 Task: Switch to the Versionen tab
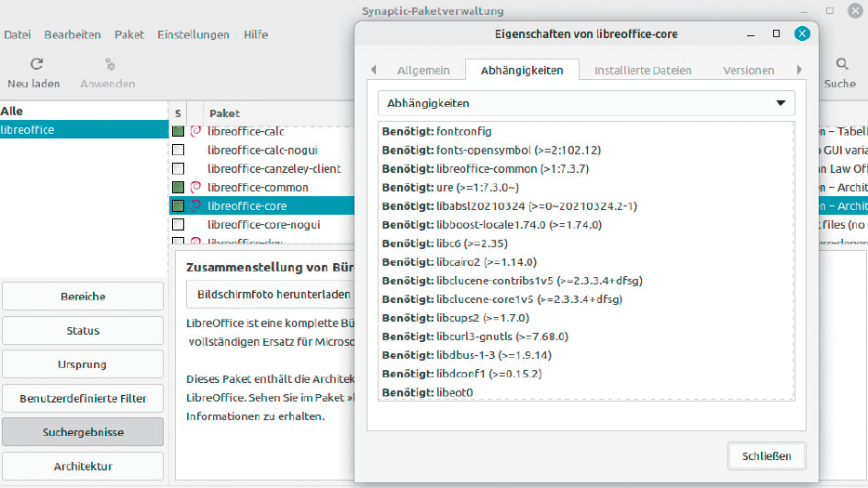click(748, 71)
